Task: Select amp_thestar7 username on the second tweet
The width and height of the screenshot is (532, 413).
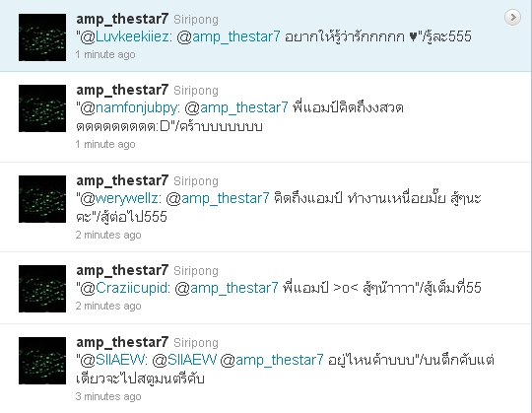Action: [x=122, y=91]
